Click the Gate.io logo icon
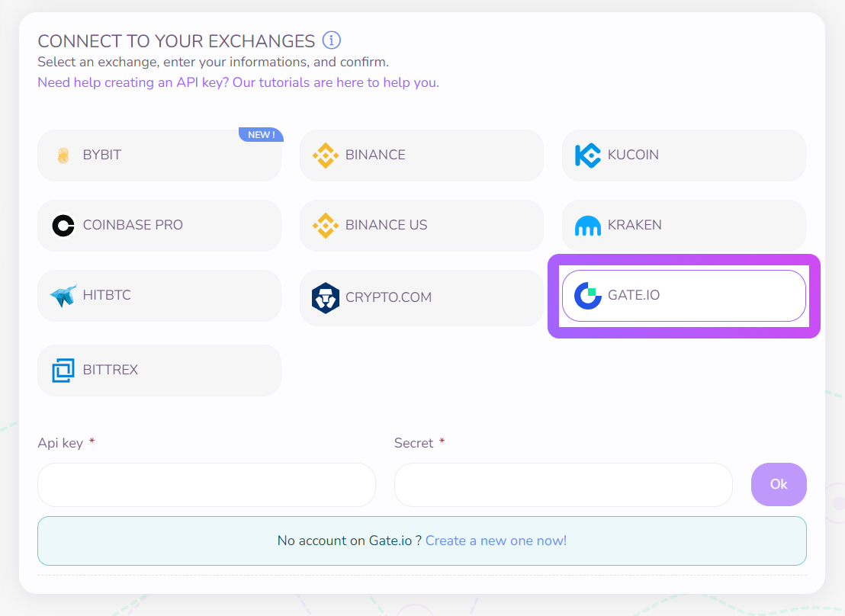This screenshot has width=845, height=616. 587,295
